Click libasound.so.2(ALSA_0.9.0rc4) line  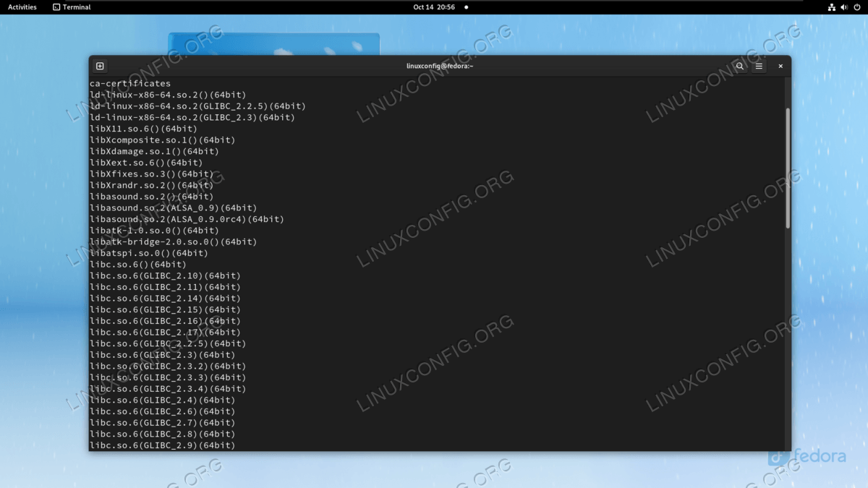coord(187,219)
